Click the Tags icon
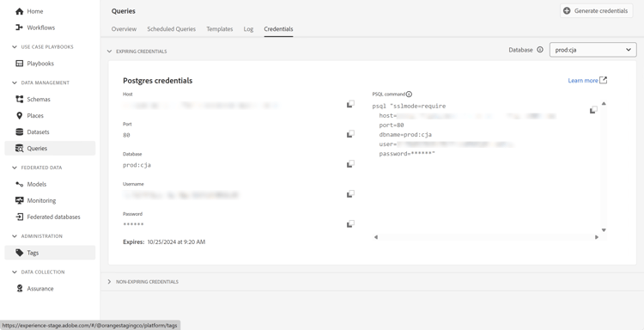This screenshot has width=644, height=330. [19, 253]
